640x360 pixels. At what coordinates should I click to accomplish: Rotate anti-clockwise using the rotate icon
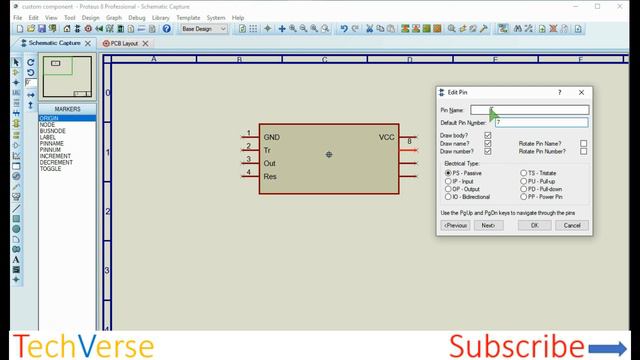[x=31, y=73]
